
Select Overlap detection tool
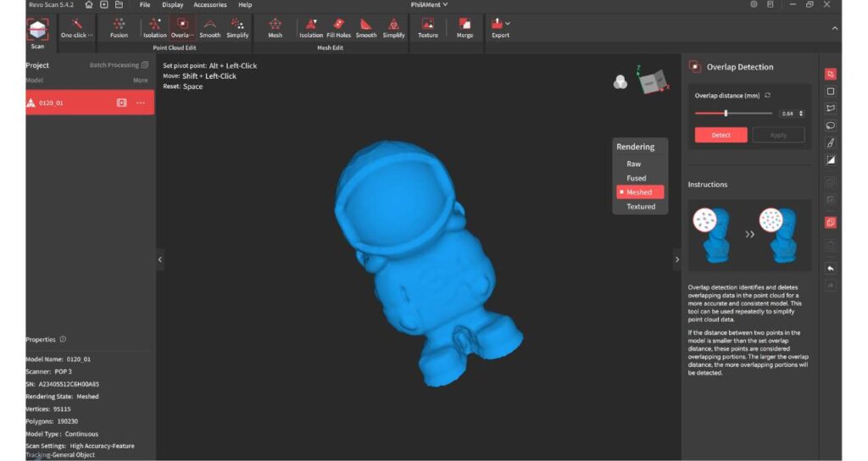click(182, 28)
